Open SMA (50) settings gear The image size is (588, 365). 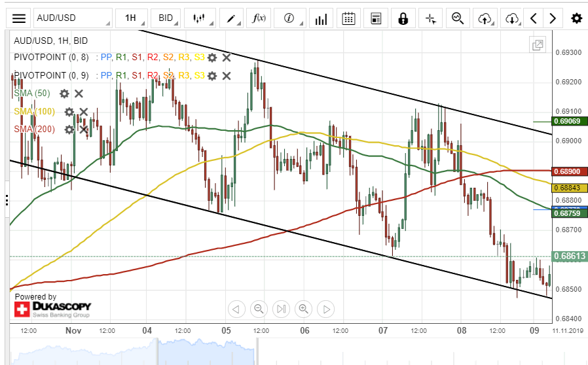click(x=65, y=94)
